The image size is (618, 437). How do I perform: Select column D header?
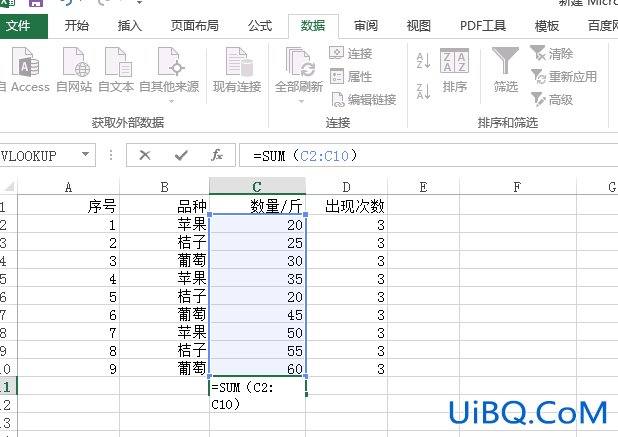(346, 187)
